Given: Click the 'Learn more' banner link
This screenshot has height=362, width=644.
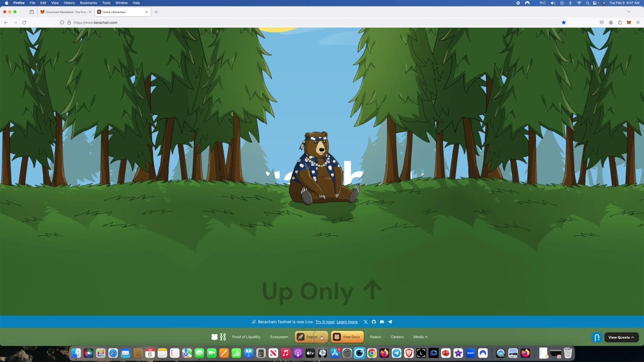Looking at the screenshot, I should pyautogui.click(x=347, y=322).
